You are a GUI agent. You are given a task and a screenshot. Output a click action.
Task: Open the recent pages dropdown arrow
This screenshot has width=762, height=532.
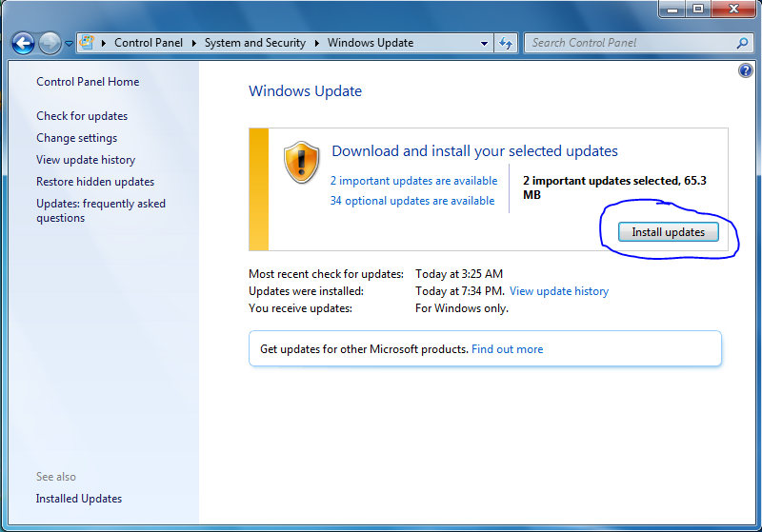coord(69,44)
